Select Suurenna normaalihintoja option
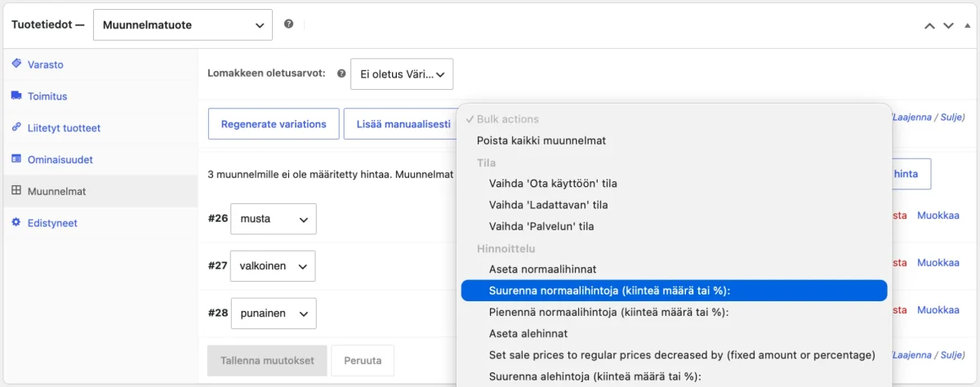 pyautogui.click(x=675, y=290)
